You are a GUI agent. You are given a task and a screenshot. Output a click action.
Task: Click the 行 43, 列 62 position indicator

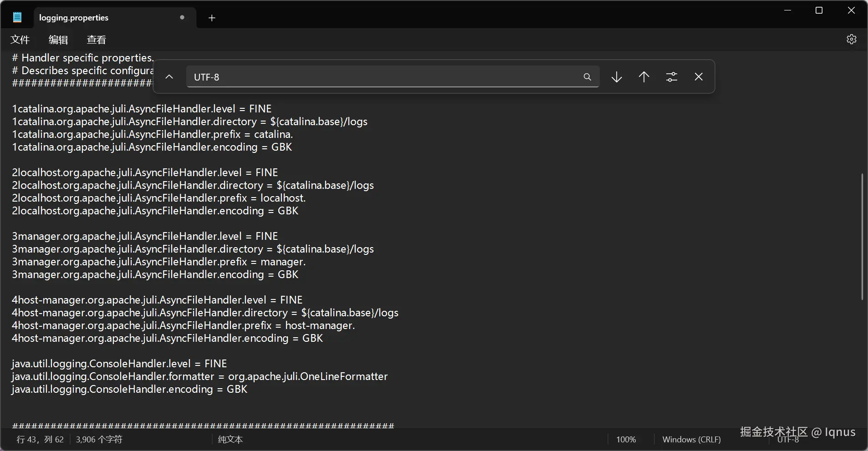pos(40,440)
